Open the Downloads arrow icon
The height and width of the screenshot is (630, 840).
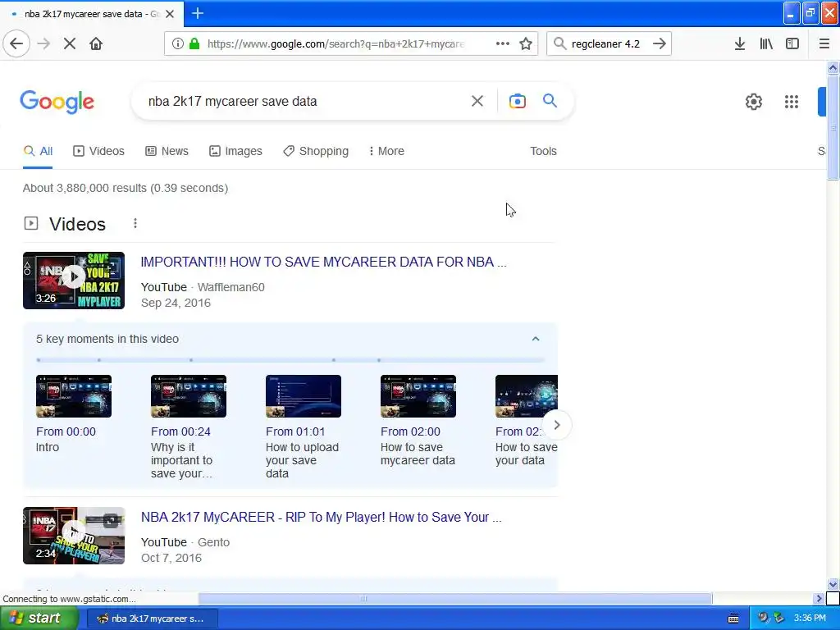[740, 43]
